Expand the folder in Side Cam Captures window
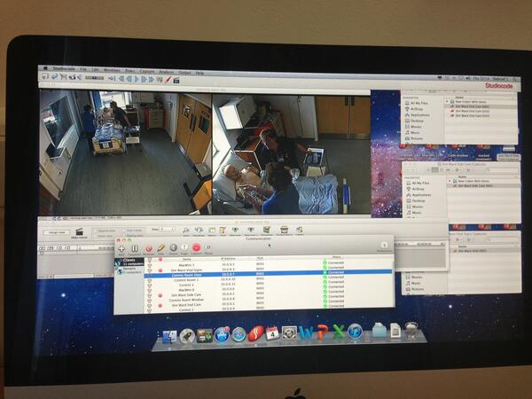Viewport: 532px width, 399px height. [450, 181]
